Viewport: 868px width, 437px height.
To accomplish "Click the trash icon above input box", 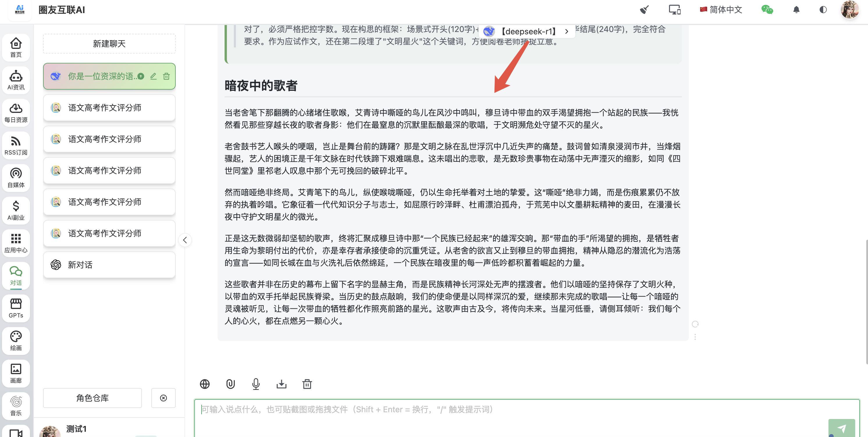I will [x=307, y=384].
